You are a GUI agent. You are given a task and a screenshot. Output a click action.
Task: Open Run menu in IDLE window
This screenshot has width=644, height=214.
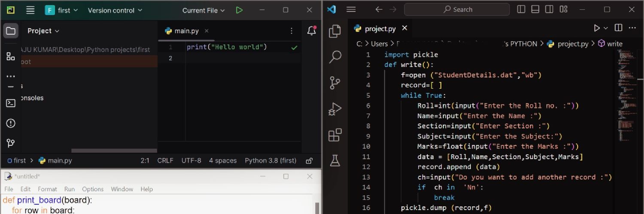pos(70,189)
